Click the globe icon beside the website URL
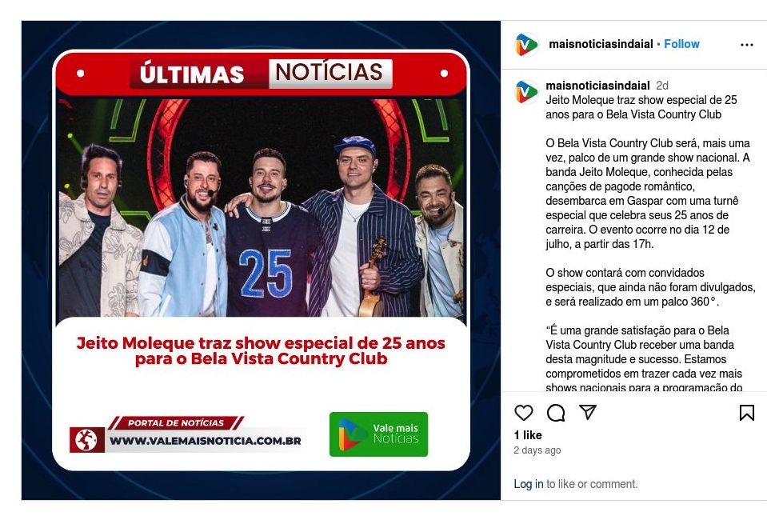The image size is (767, 532). [86, 440]
